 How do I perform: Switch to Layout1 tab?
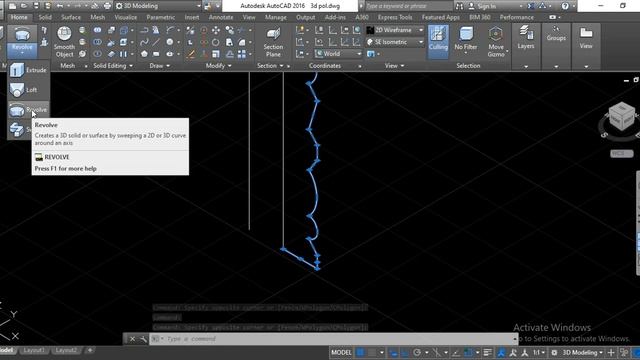click(33, 350)
